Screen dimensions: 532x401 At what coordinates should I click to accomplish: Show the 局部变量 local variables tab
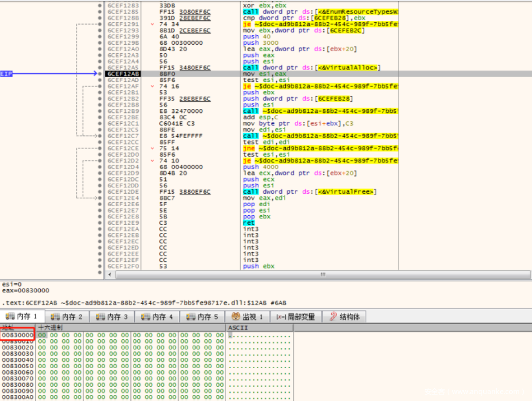click(x=296, y=317)
